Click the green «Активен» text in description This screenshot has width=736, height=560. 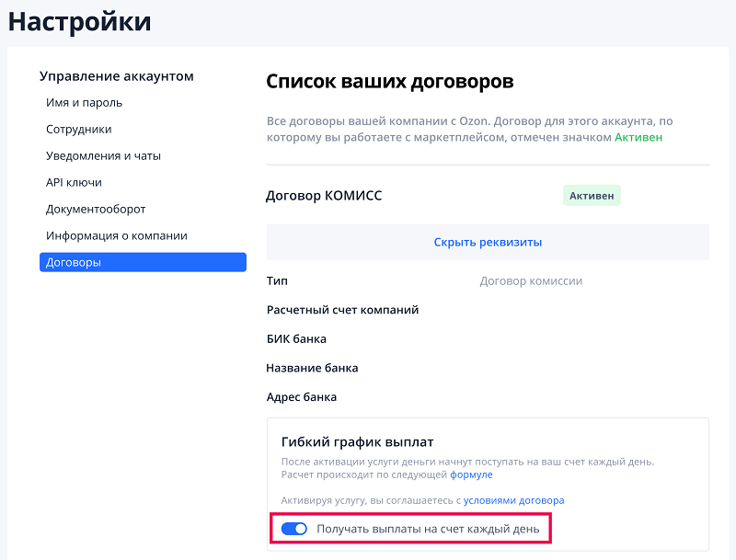coord(638,137)
